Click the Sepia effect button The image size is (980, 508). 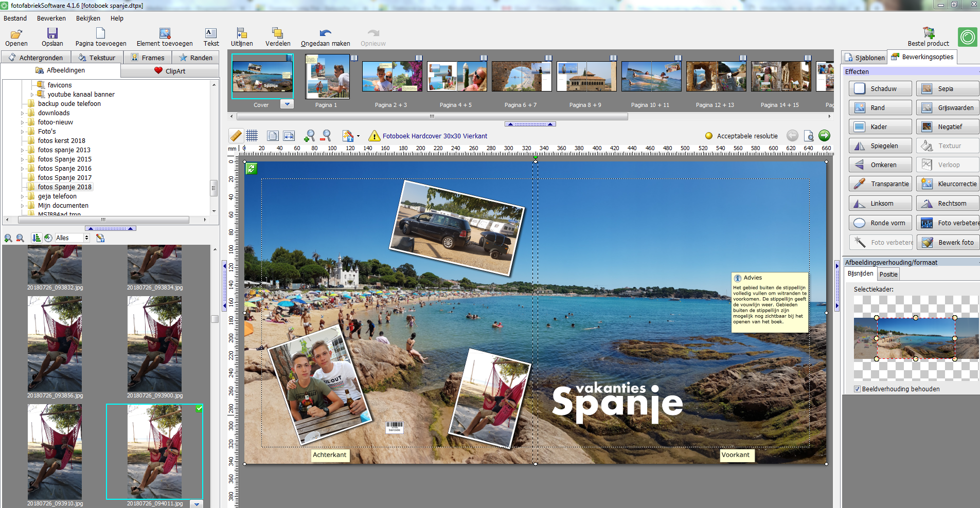click(x=947, y=89)
